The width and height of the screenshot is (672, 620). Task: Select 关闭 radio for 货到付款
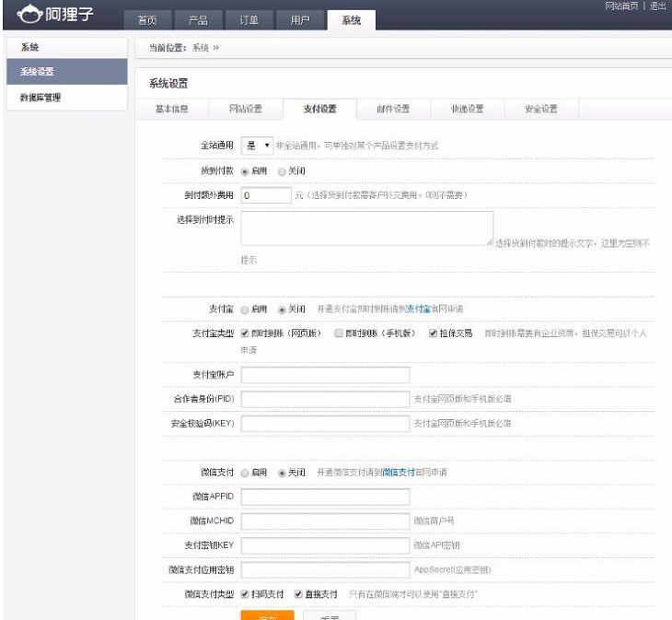(282, 171)
